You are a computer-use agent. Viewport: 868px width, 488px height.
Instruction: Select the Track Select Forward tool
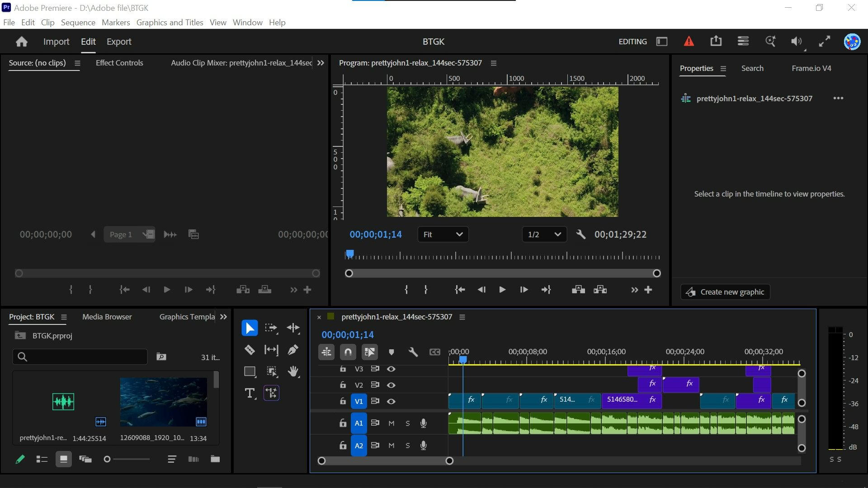[271, 328]
